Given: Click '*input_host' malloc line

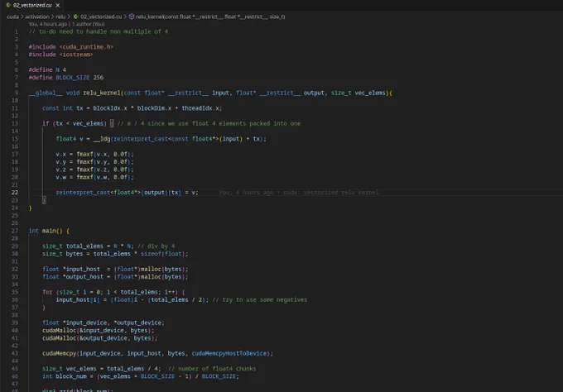Looking at the screenshot, I should [115, 270].
